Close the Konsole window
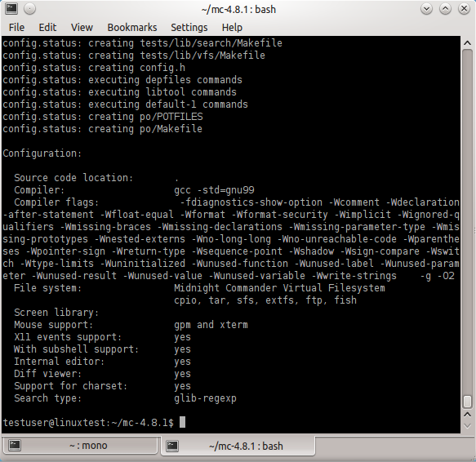The image size is (476, 462). tap(464, 9)
